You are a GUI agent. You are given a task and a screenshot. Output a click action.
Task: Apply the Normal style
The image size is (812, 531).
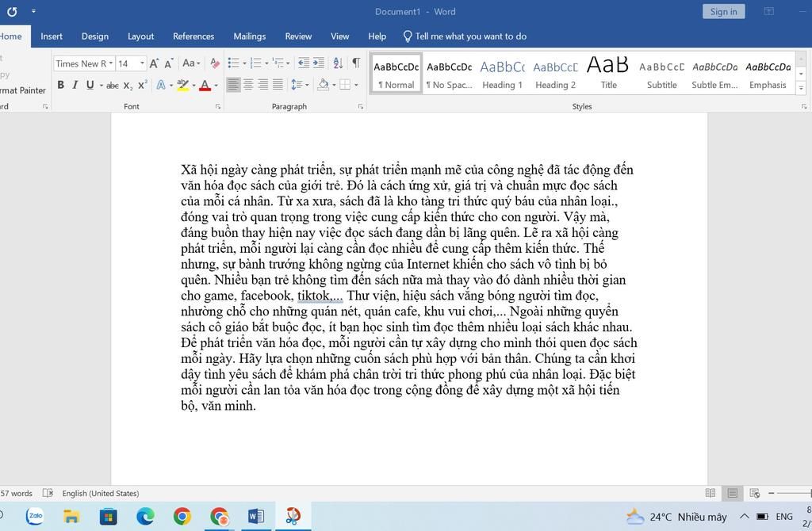tap(396, 73)
